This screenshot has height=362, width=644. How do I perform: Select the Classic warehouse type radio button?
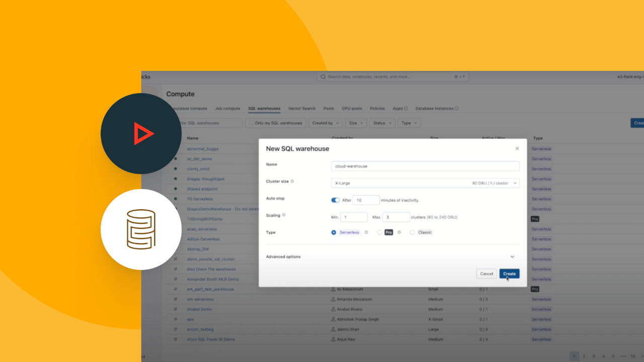pyautogui.click(x=413, y=232)
